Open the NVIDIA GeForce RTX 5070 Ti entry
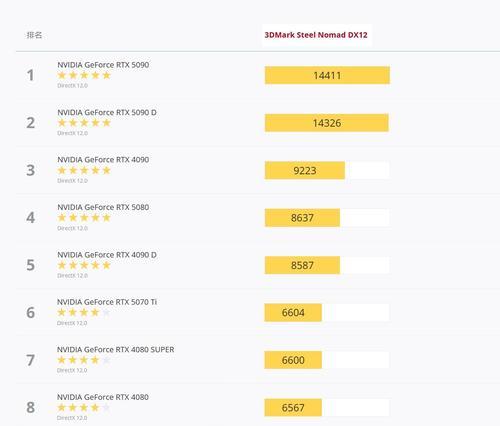The width and height of the screenshot is (500, 426). 107,302
